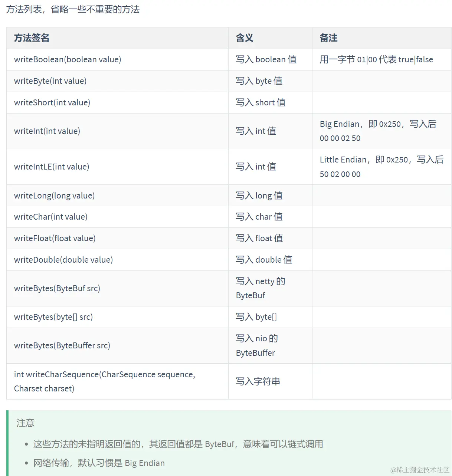Select the writeInt(int value) signature cell

(47, 131)
